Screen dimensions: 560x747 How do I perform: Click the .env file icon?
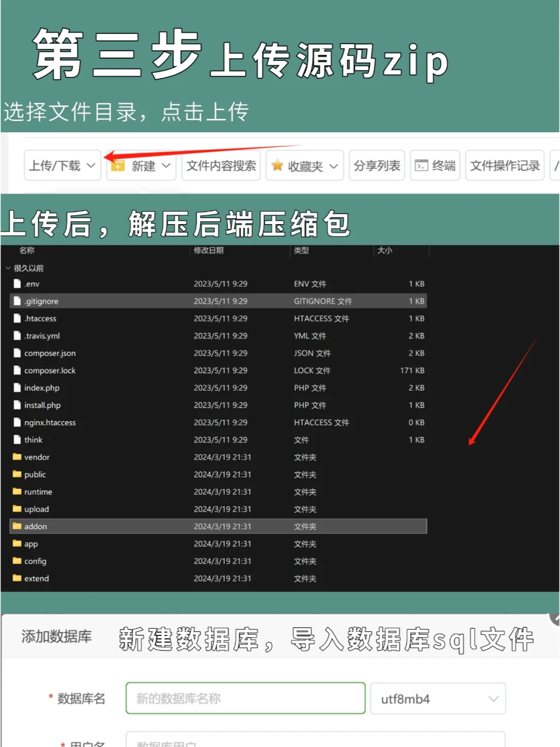tap(17, 284)
